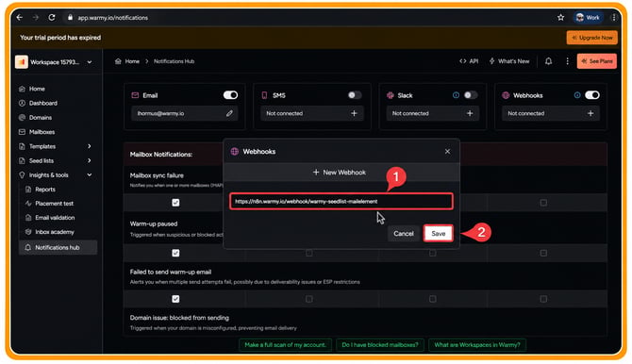Screen dimensions: 632x364
Task: Open the workspace switcher dropdown
Action: (x=54, y=62)
